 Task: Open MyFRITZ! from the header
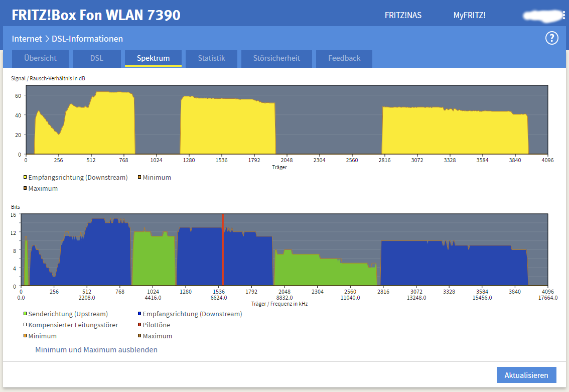(x=469, y=16)
